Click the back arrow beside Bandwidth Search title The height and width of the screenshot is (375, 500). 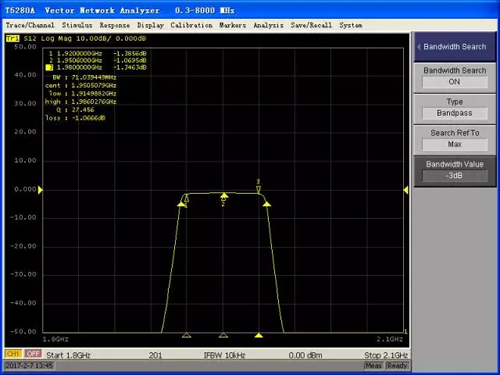tap(418, 47)
